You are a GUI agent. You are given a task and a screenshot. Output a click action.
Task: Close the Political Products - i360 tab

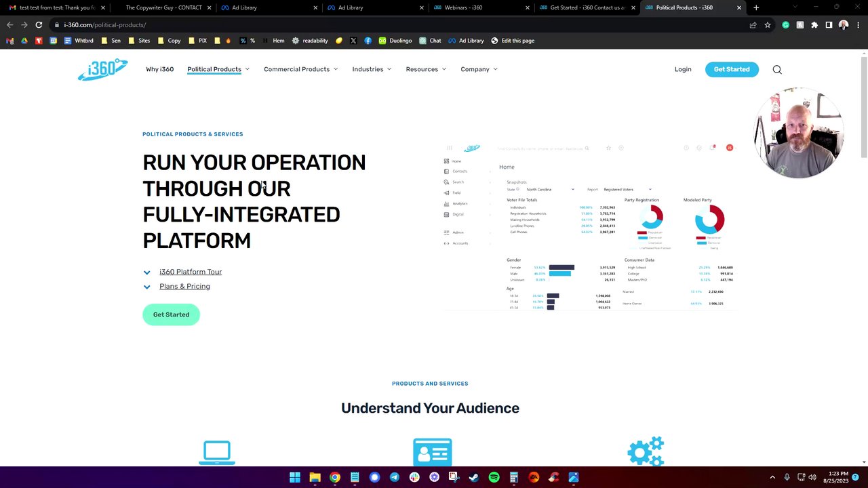pyautogui.click(x=739, y=7)
